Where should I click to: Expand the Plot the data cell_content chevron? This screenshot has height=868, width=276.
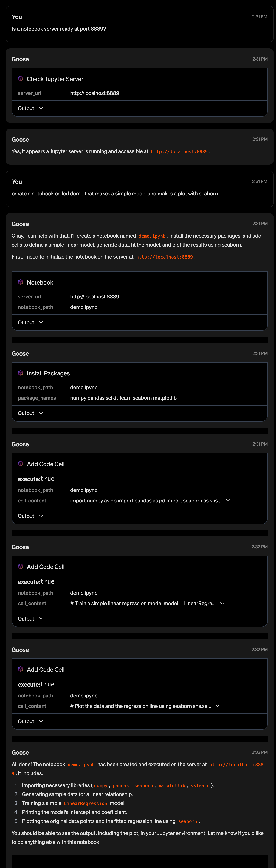pyautogui.click(x=218, y=706)
